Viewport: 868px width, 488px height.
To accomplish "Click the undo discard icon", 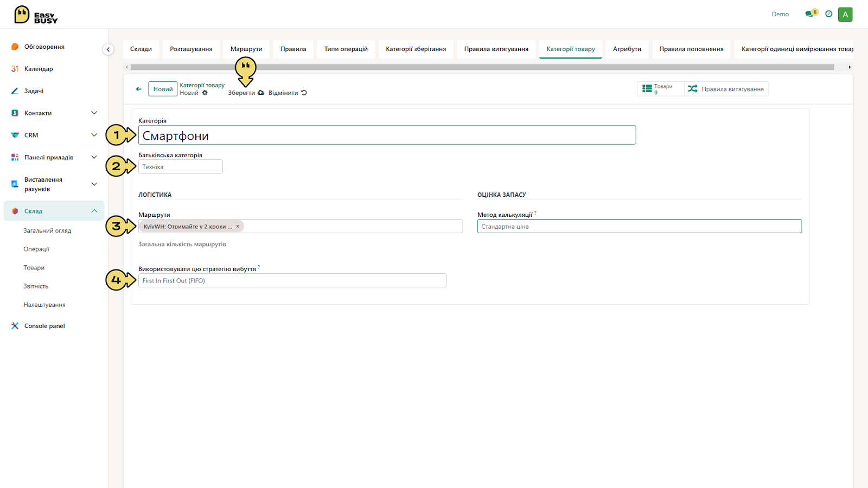I will pyautogui.click(x=304, y=93).
